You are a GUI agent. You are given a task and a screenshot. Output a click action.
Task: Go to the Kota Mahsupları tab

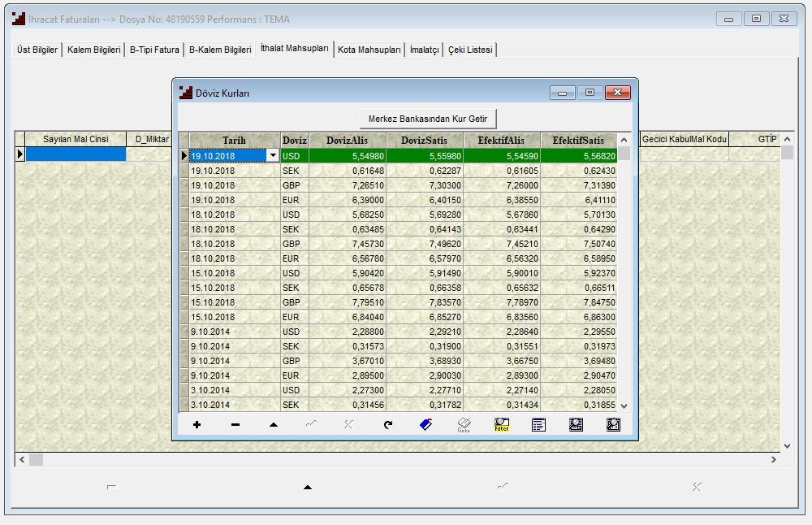tap(369, 50)
